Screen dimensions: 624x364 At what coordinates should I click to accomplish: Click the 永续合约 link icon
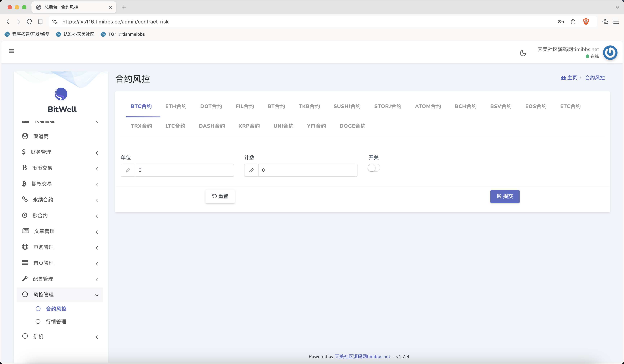25,199
